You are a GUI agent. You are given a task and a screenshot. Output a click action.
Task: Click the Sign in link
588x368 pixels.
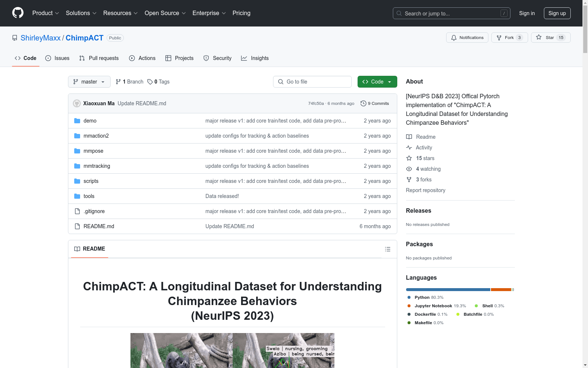(527, 13)
